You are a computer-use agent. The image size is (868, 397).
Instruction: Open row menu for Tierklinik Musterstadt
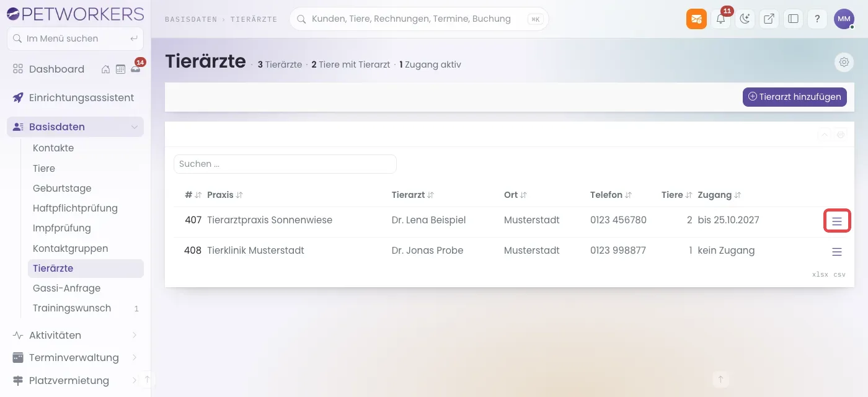point(837,252)
